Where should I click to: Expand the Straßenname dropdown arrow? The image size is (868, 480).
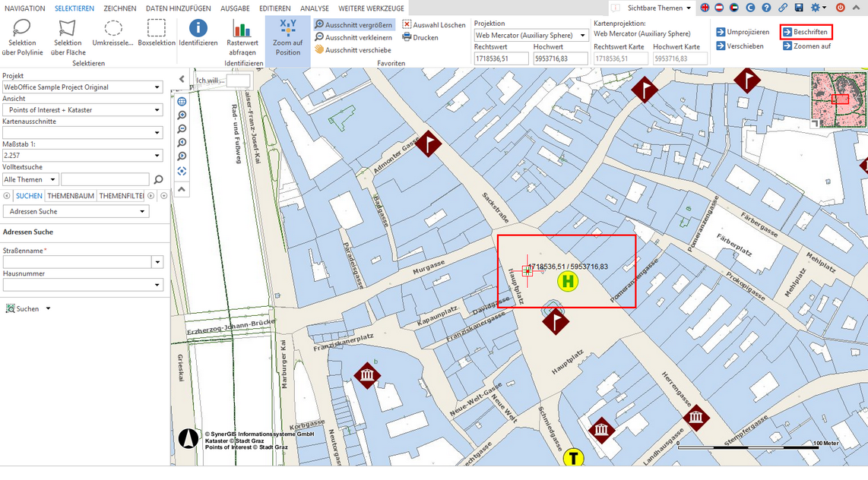tap(158, 262)
